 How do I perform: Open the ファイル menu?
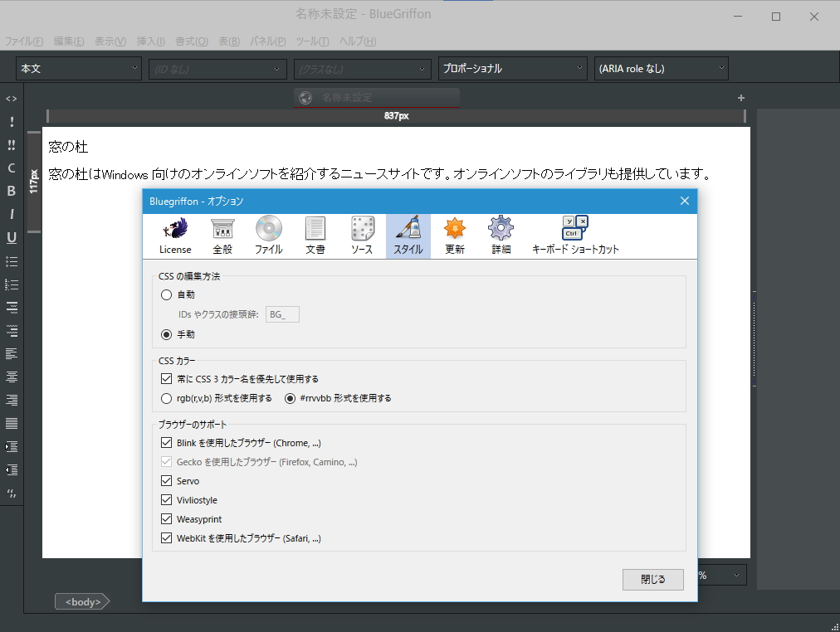coord(24,41)
